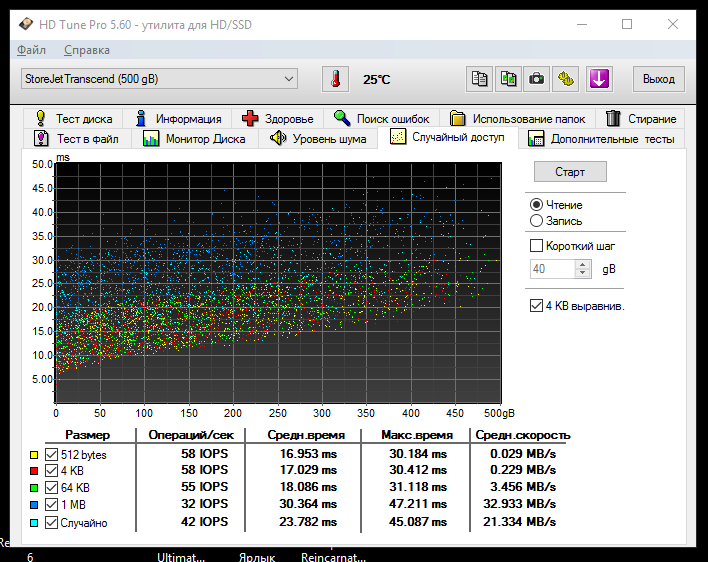The width and height of the screenshot is (708, 562).
Task: Select the Запись radio button
Action: pyautogui.click(x=537, y=221)
